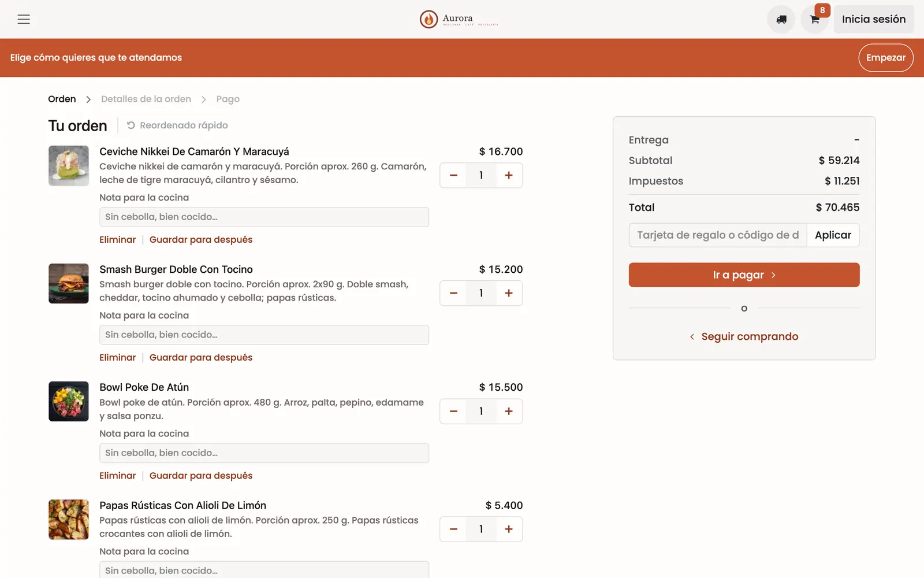This screenshot has width=924, height=578.
Task: Go to Detalles de la orden breadcrumb
Action: [146, 99]
